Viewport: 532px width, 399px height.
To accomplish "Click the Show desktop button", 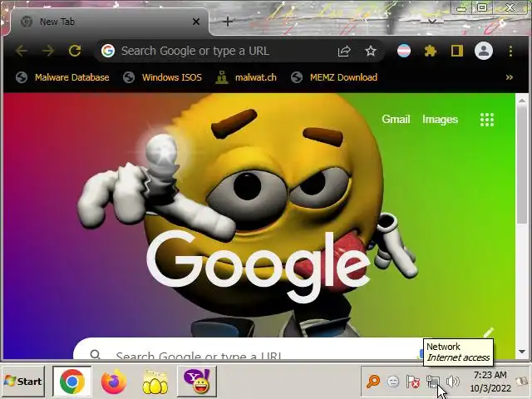I will coord(523,382).
